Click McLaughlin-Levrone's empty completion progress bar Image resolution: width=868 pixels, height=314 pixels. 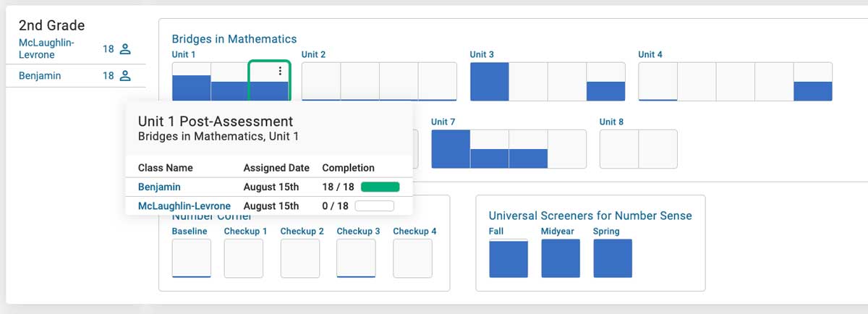click(x=374, y=206)
